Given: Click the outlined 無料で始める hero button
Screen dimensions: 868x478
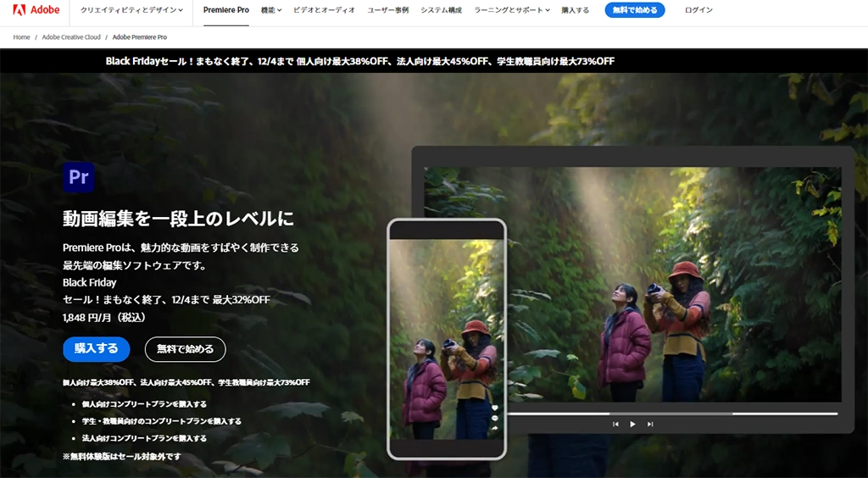Looking at the screenshot, I should point(186,349).
